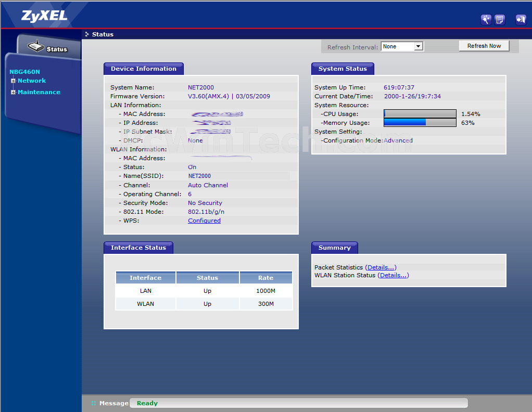532x412 pixels.
Task: Click the Auto Channel value
Action: tap(208, 185)
